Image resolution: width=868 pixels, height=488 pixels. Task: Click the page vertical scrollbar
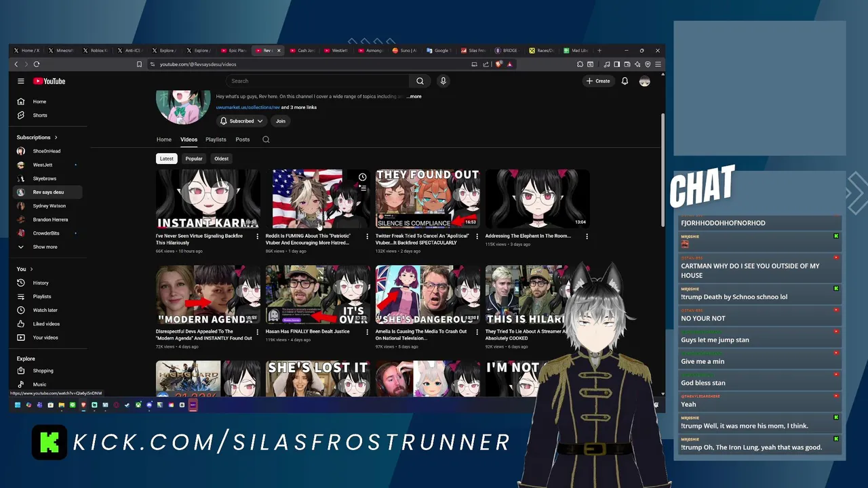tap(663, 169)
